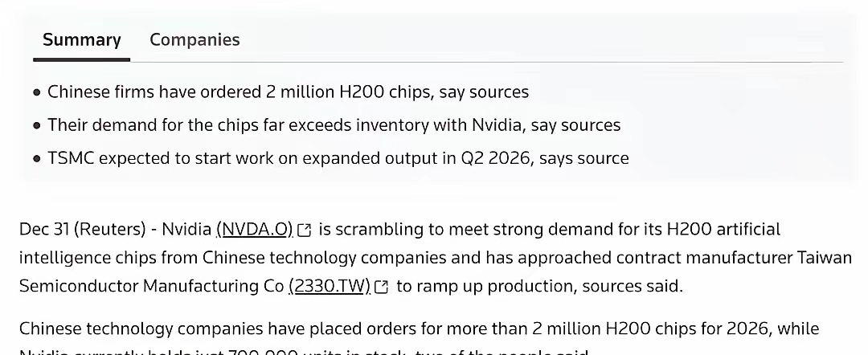Open the NVDA.O stock ticker link
The width and height of the screenshot is (868, 355).
255,230
